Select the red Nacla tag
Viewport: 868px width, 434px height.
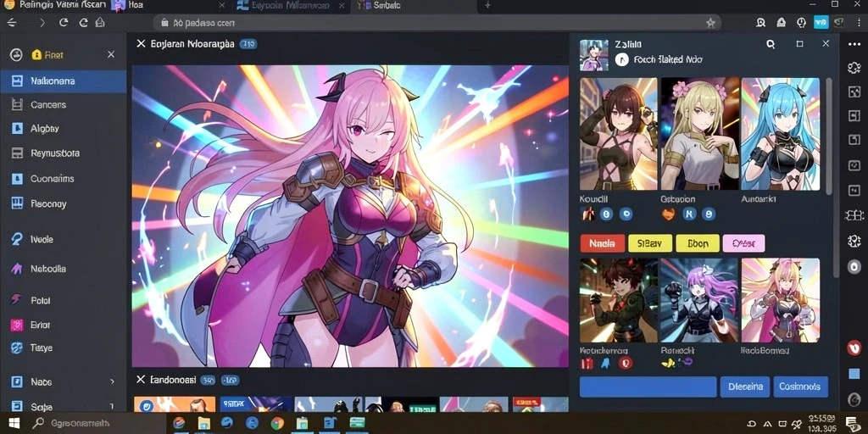pyautogui.click(x=603, y=243)
